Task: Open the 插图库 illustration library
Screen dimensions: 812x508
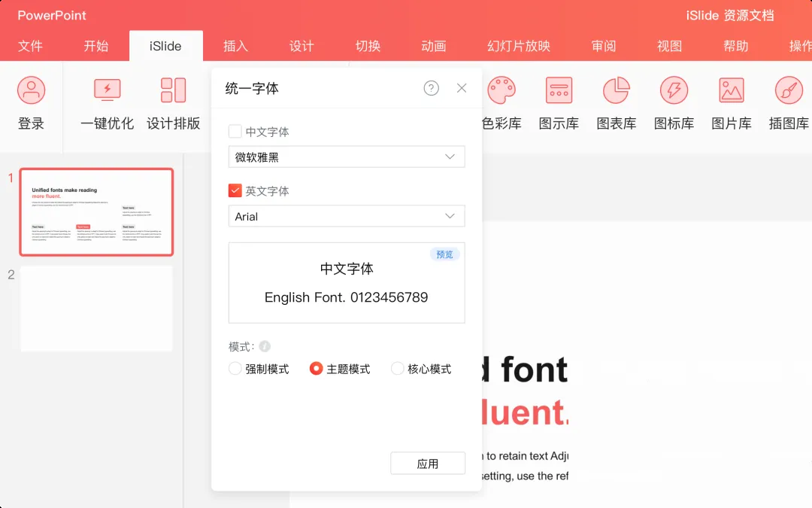Action: (789, 103)
